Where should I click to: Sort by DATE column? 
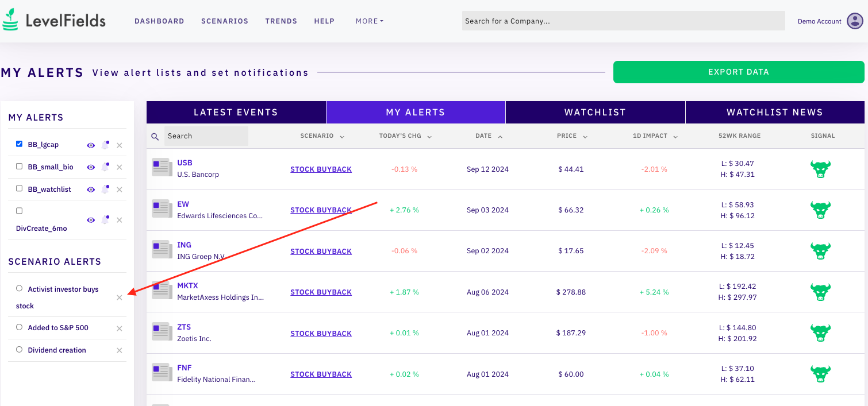click(489, 136)
